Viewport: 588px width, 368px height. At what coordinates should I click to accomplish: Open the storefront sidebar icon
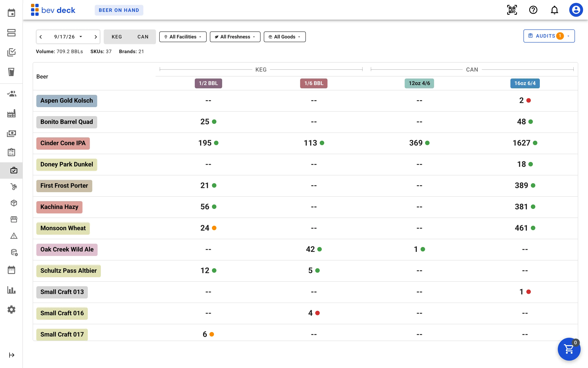[x=14, y=219]
